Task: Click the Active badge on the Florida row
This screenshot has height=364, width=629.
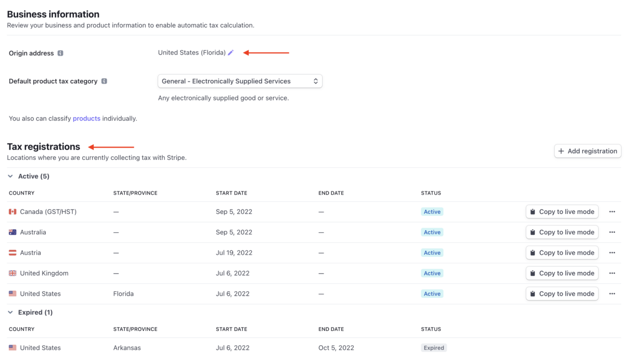Action: 432,293
